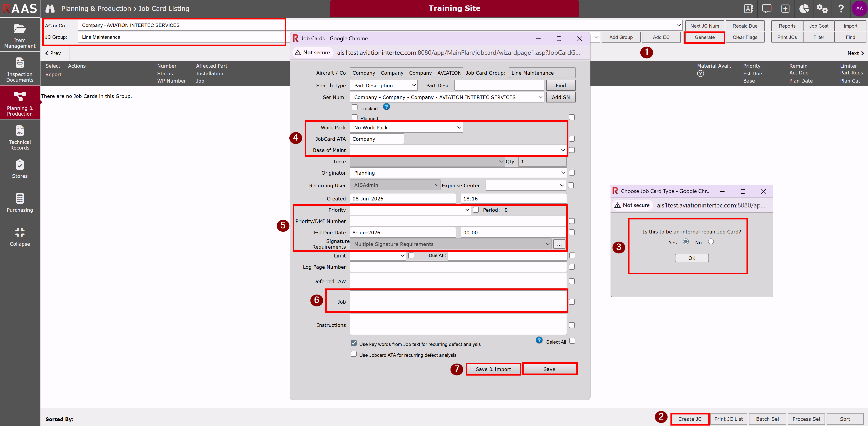
Task: Open the Priority dropdown
Action: tap(410, 210)
